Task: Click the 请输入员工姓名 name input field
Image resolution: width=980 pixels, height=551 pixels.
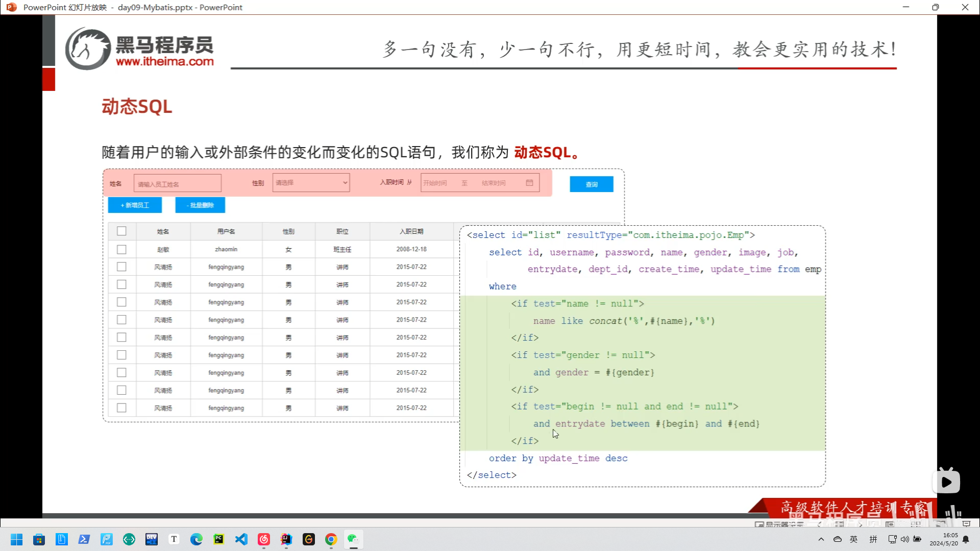Action: [x=178, y=183]
